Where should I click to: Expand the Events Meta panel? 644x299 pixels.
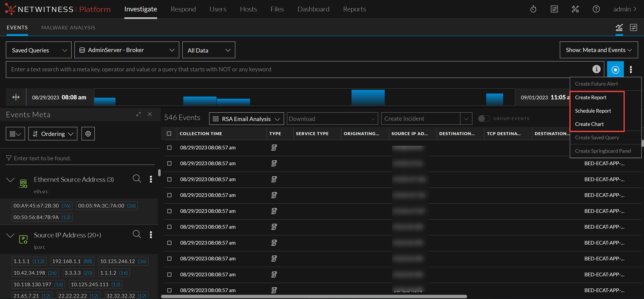[x=139, y=114]
